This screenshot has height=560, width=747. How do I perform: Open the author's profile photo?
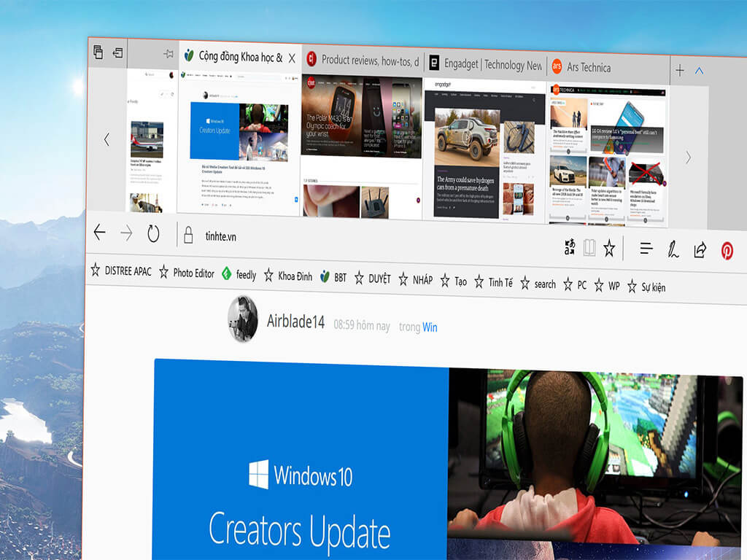pos(243,319)
